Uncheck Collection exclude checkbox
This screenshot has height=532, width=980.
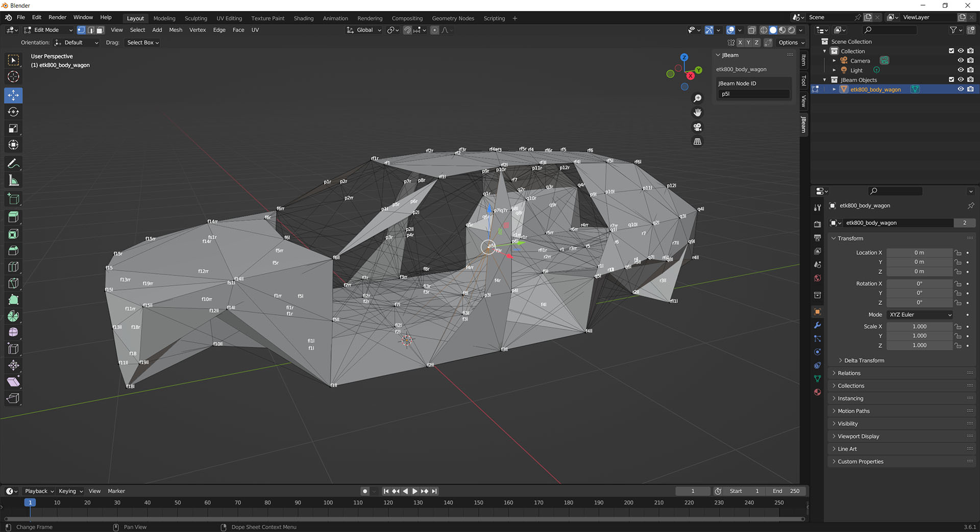[951, 51]
